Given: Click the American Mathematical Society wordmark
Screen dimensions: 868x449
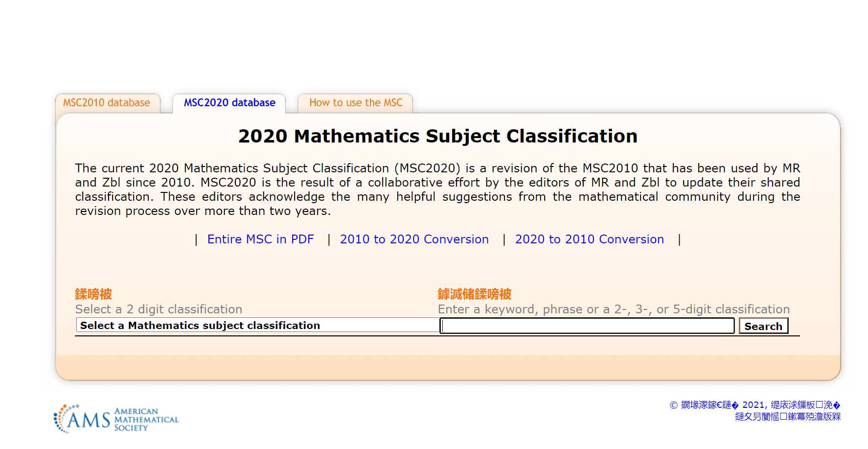Looking at the screenshot, I should (x=146, y=418).
